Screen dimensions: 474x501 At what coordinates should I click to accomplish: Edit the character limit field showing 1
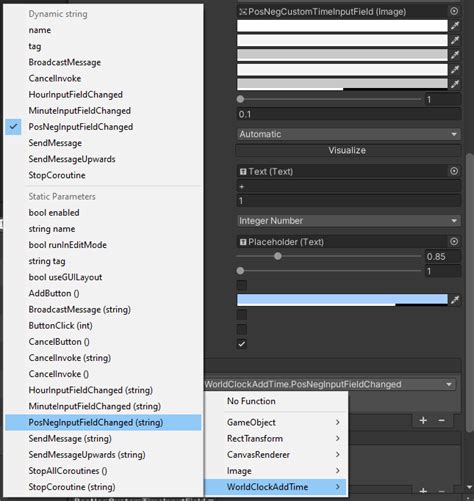click(349, 201)
